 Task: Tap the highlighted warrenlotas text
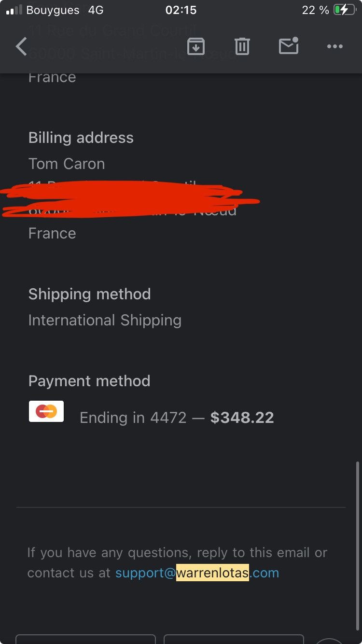click(212, 573)
